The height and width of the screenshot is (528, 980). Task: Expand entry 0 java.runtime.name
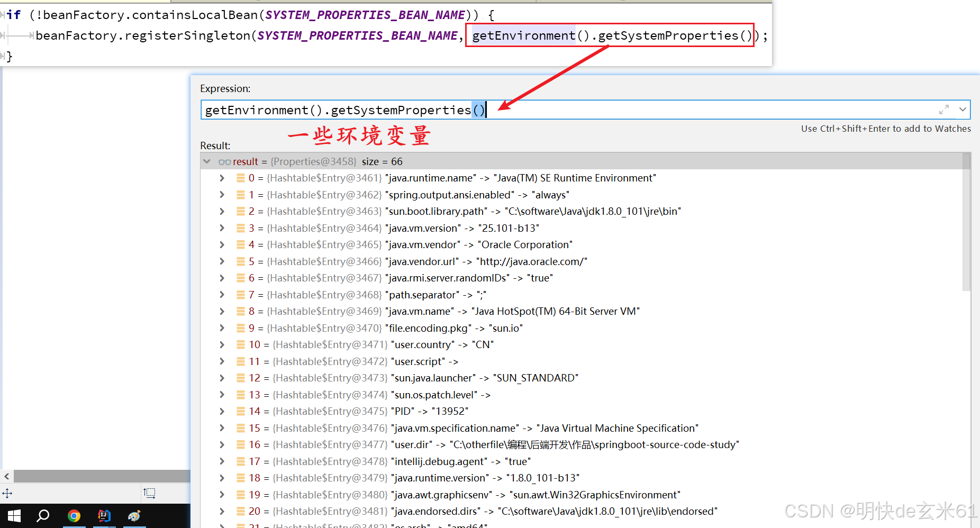tap(222, 178)
